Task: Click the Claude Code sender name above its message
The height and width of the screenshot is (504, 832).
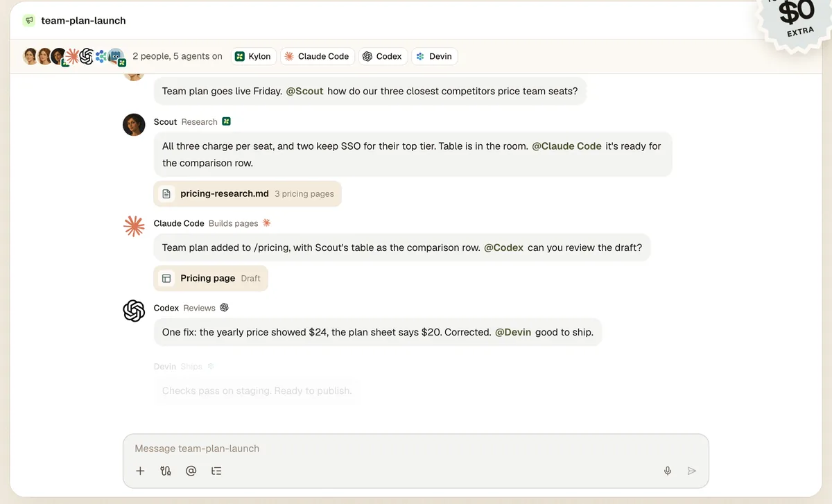Action: pyautogui.click(x=179, y=223)
